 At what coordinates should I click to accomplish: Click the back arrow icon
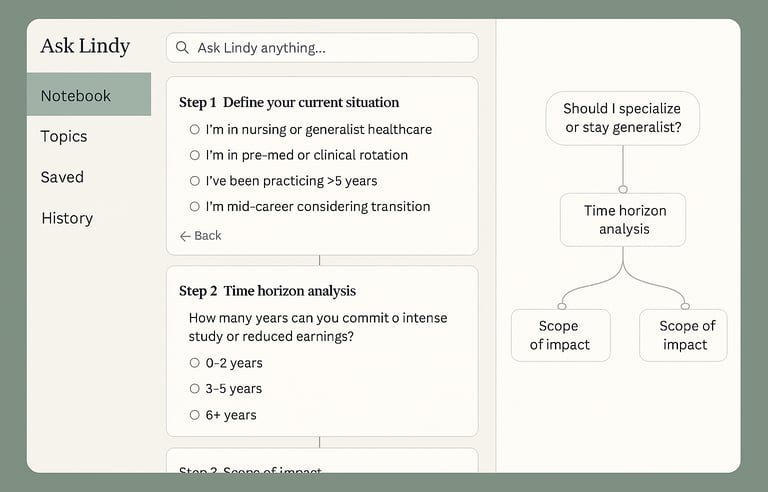click(x=185, y=236)
